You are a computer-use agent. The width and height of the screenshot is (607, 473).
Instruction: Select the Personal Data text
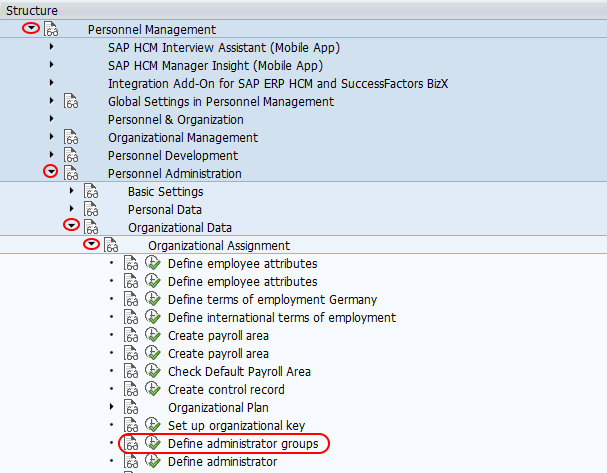pos(165,210)
